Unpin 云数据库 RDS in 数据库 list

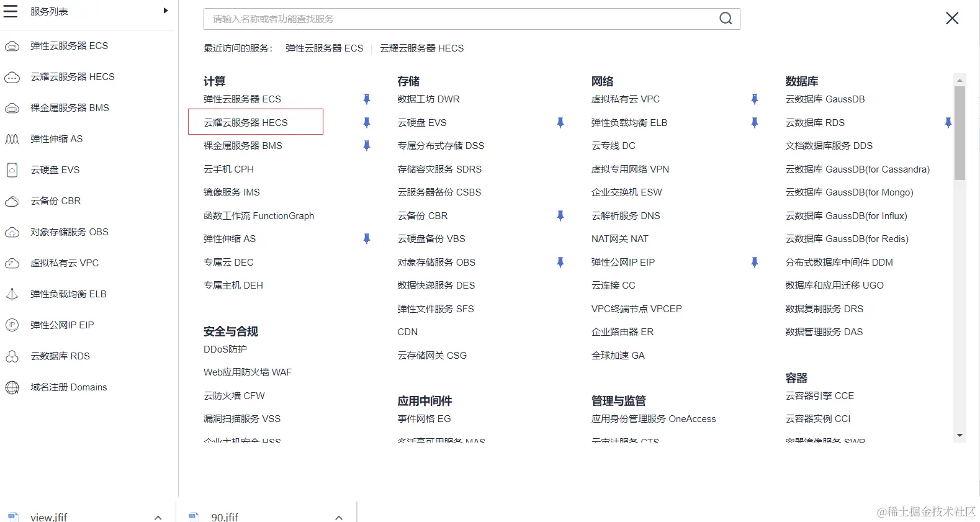pos(948,123)
